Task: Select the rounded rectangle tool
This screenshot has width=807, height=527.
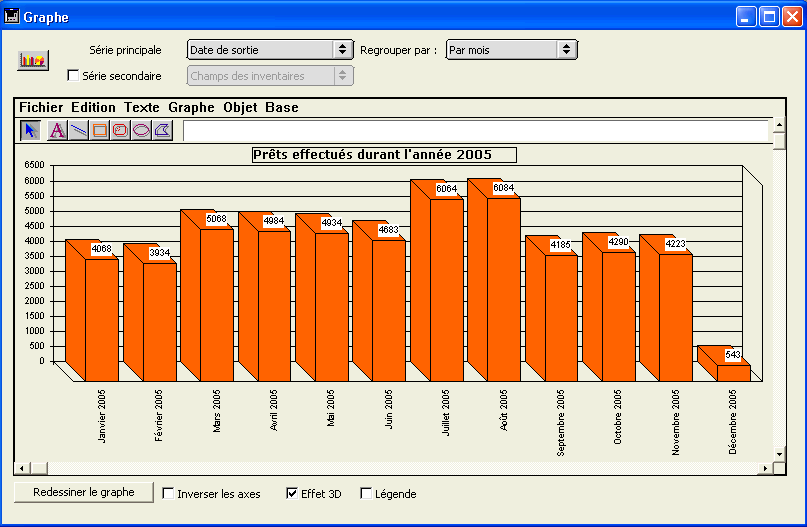Action: click(120, 130)
